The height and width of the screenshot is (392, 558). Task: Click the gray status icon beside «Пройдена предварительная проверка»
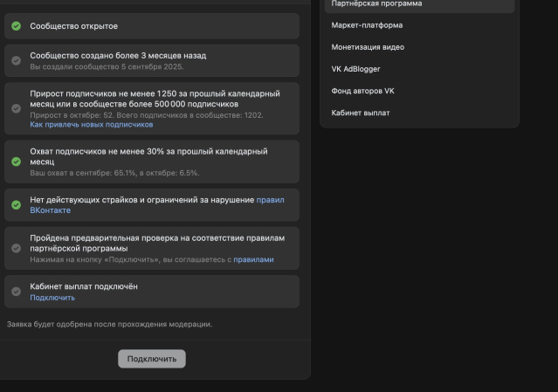(x=16, y=248)
